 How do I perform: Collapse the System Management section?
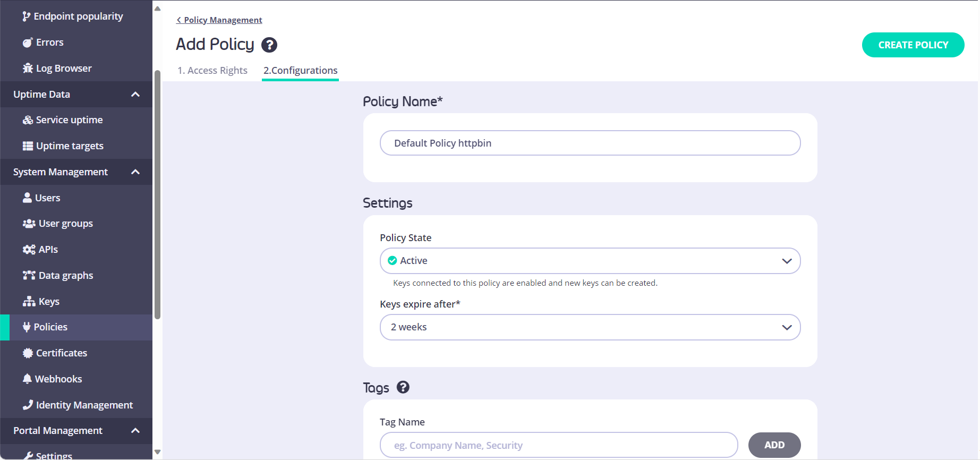coord(135,172)
